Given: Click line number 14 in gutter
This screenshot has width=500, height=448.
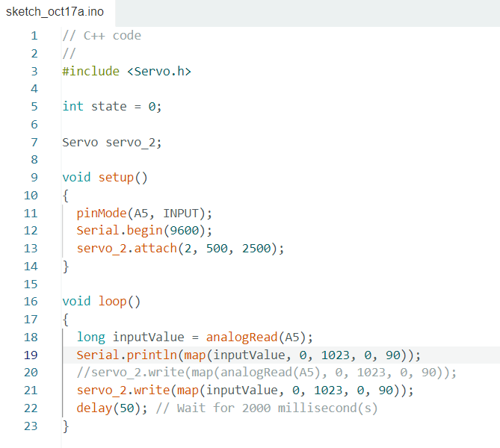Looking at the screenshot, I should (31, 267).
